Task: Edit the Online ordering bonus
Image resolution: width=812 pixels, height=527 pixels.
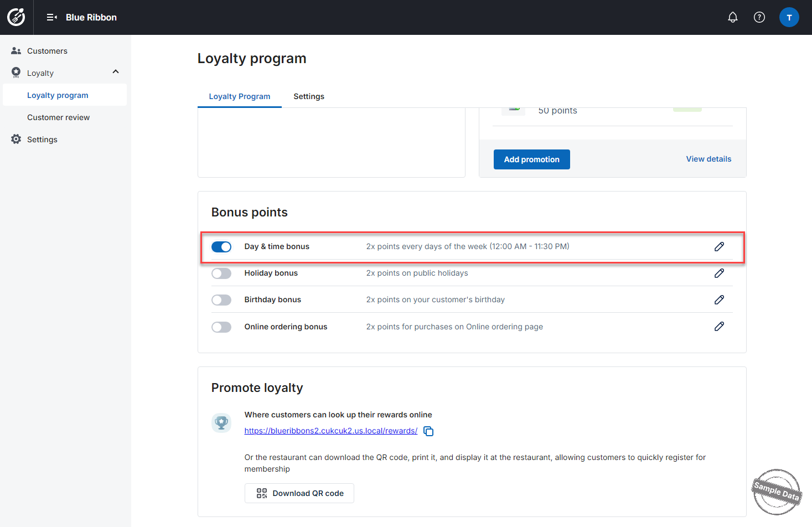Action: pyautogui.click(x=719, y=326)
